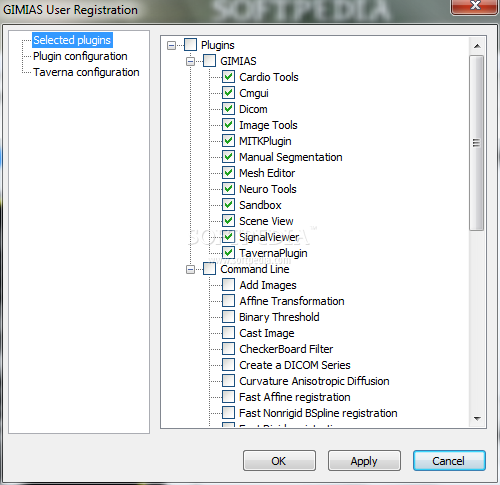
Task: Uncheck the SignalViewer checkbox
Action: click(x=228, y=237)
